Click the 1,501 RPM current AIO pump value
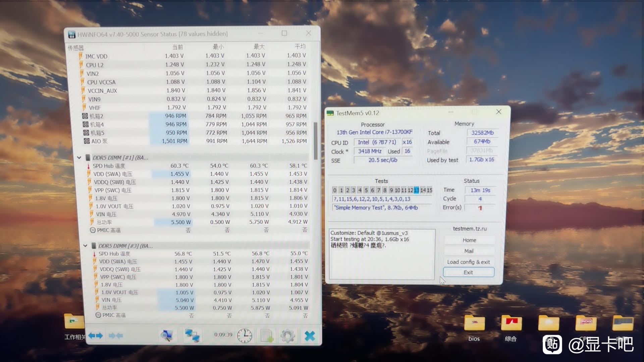This screenshot has width=644, height=362. pos(174,141)
